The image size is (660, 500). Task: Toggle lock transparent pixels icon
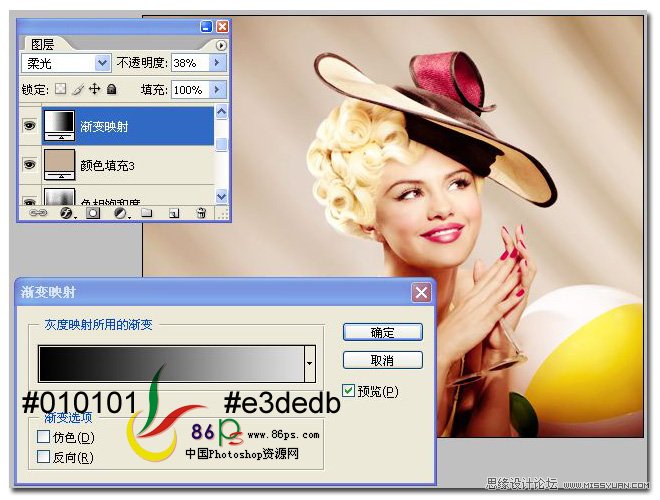(61, 89)
